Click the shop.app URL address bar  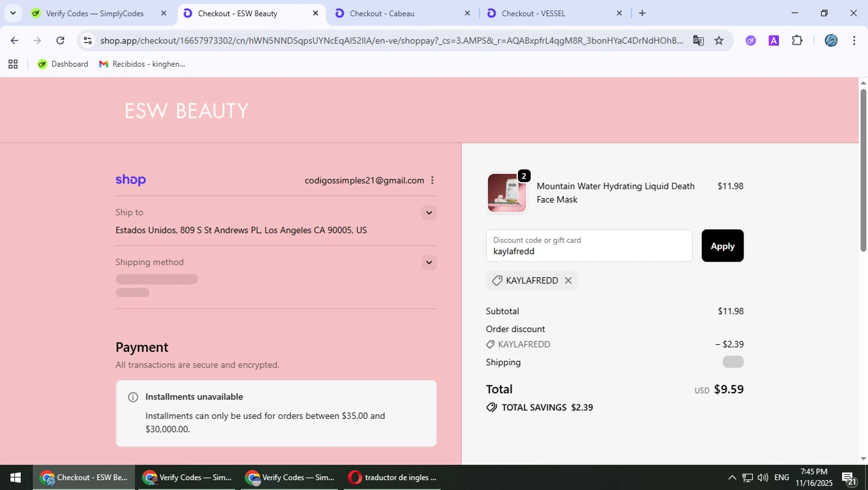[x=391, y=40]
